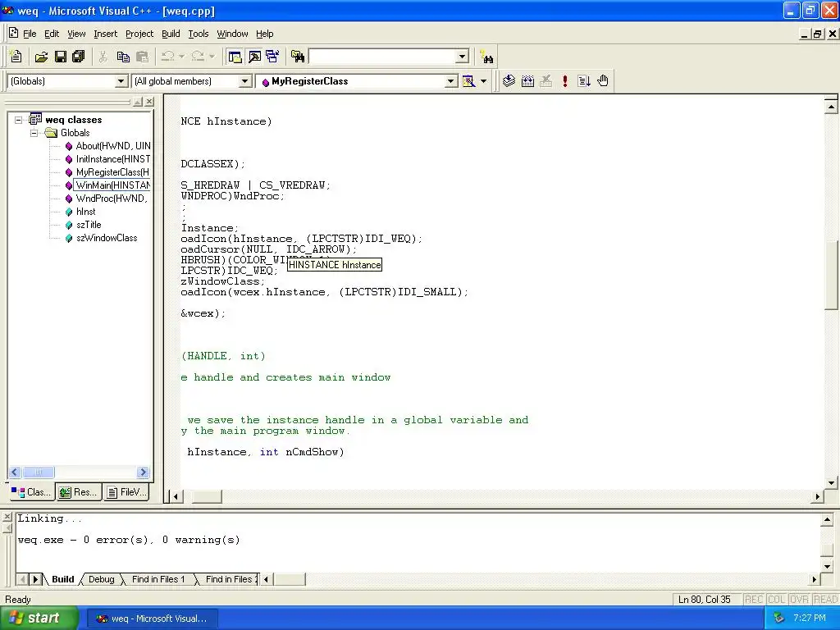Close the workspace panel with X
840x630 pixels.
pyautogui.click(x=149, y=101)
